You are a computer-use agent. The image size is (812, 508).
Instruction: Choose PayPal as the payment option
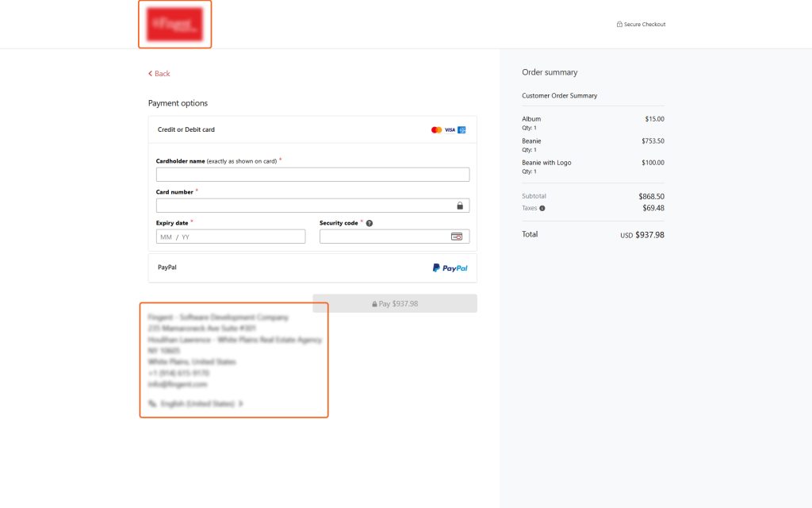[167, 267]
